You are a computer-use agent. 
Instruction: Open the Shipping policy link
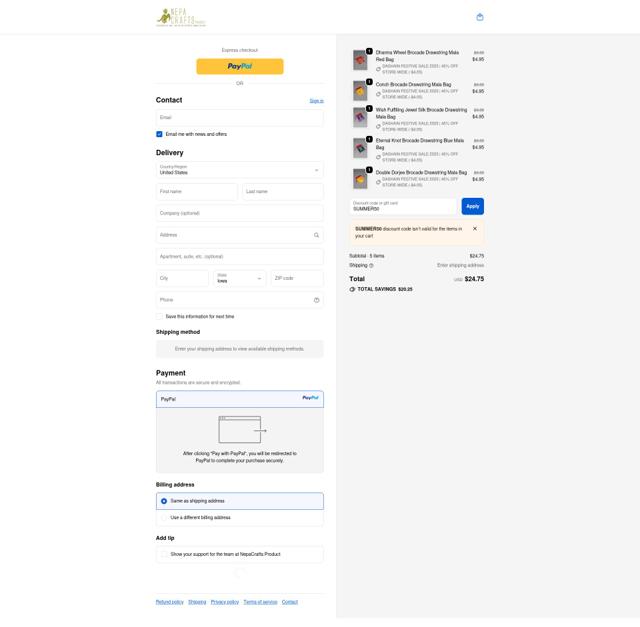click(x=197, y=602)
